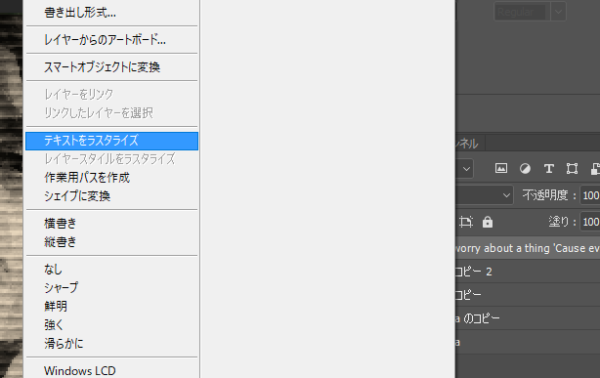
Task: Click the 塗り fill value field
Action: pyautogui.click(x=590, y=222)
